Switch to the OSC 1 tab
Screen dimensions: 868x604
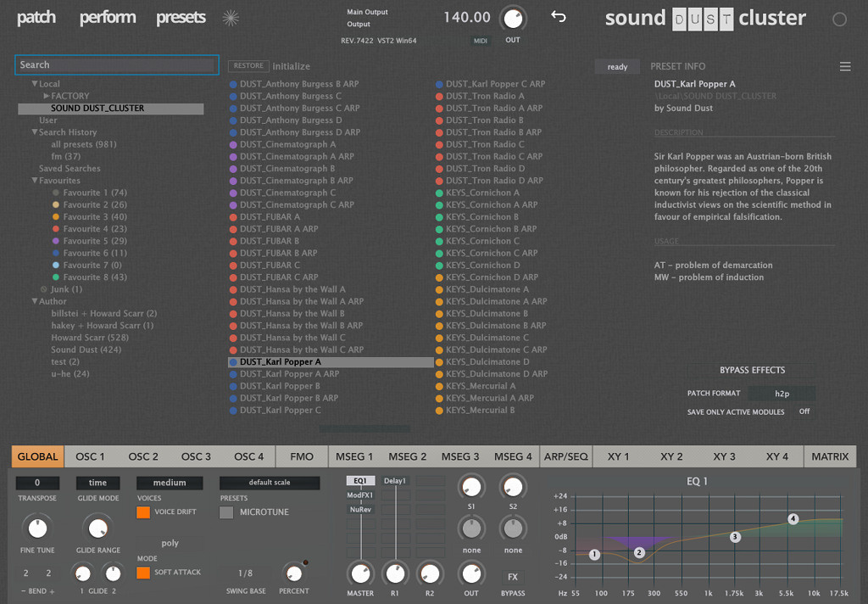click(90, 456)
